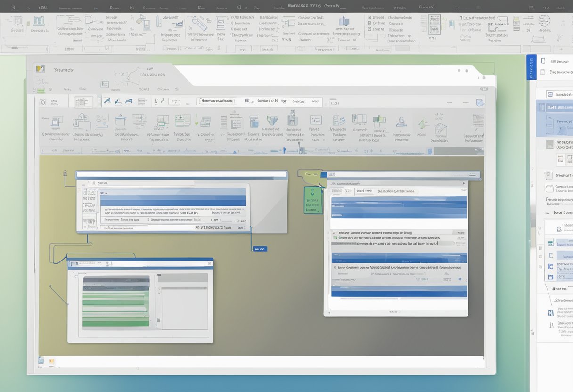Toggle the green checkbox in right document window
Image resolution: width=573 pixels, height=392 pixels.
click(x=335, y=238)
